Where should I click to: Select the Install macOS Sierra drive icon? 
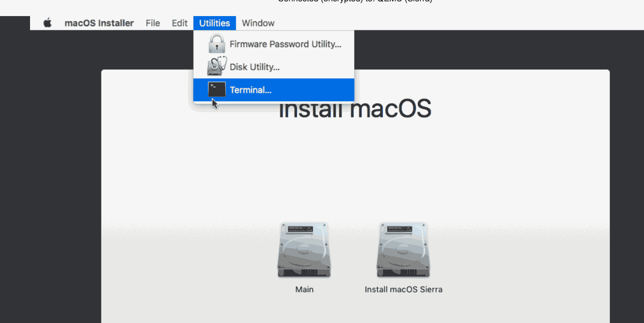pyautogui.click(x=403, y=250)
